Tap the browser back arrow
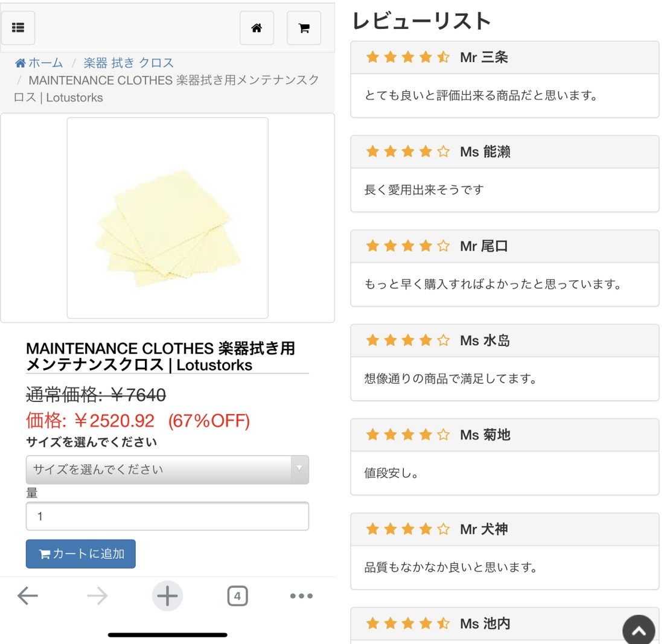Image resolution: width=670 pixels, height=644 pixels. point(28,596)
